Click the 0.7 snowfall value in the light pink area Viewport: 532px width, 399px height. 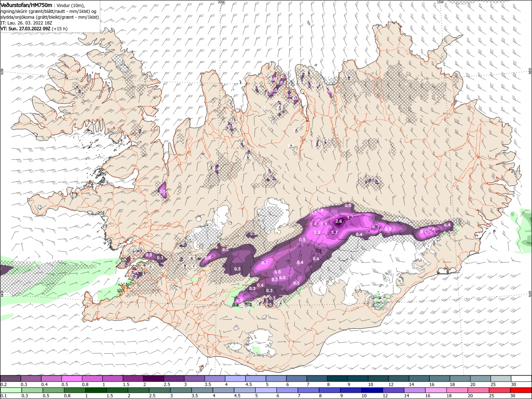point(265,263)
